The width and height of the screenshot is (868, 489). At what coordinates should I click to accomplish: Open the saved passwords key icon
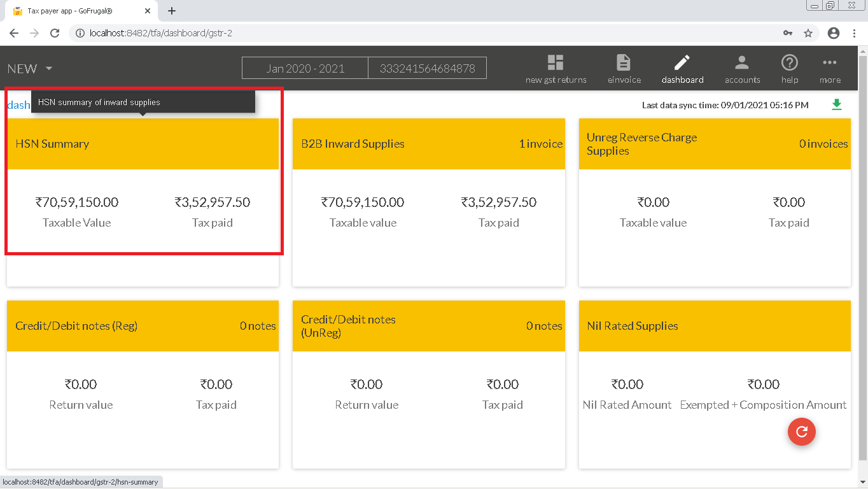coord(788,33)
